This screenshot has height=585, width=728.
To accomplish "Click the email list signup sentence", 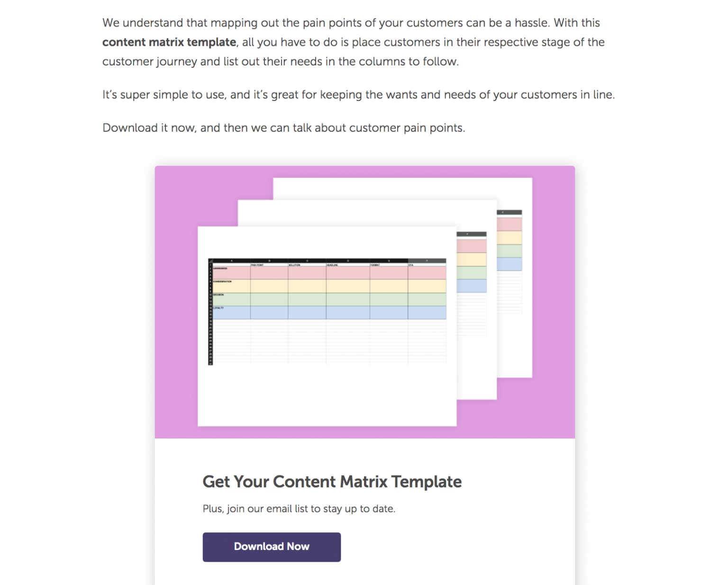I will [299, 508].
